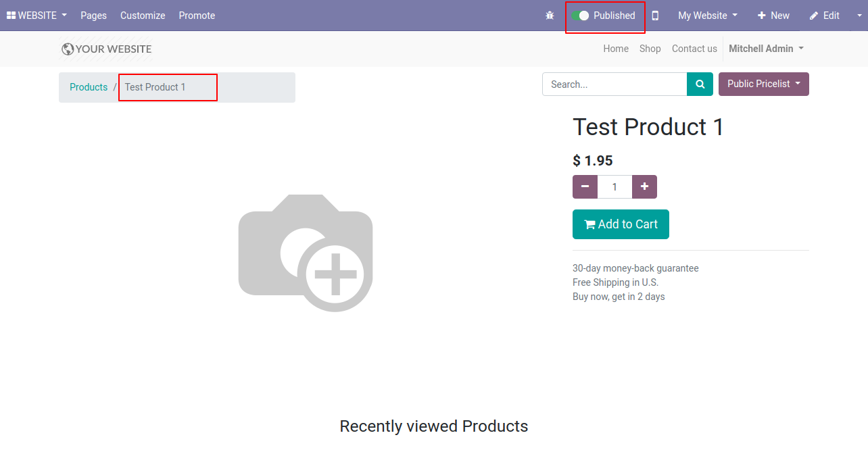The height and width of the screenshot is (452, 868).
Task: Toggle the Published switch off
Action: coord(580,16)
